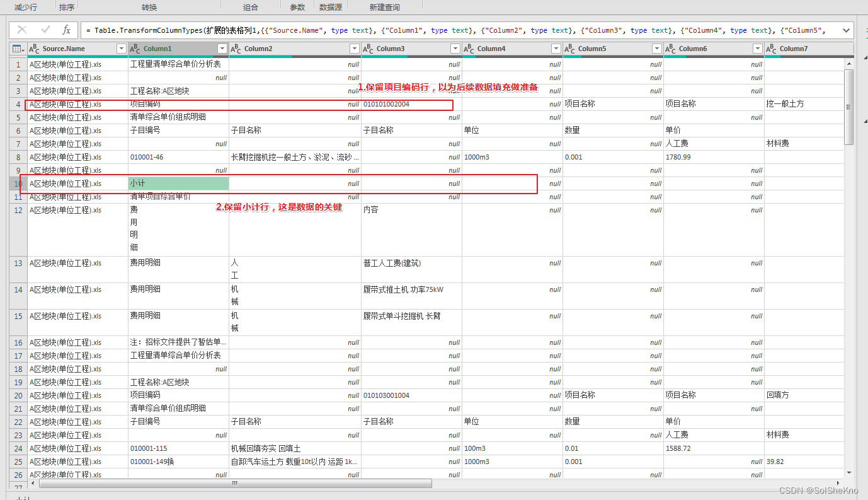Click the vertical scrollbar thumb
868x500 pixels.
point(848,107)
